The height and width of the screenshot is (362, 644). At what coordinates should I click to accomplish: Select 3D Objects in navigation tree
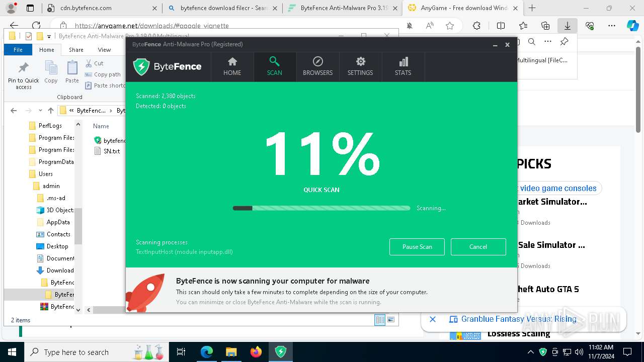pos(55,210)
